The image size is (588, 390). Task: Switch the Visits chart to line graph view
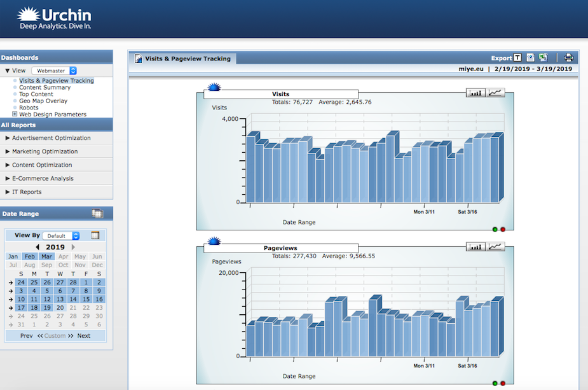click(x=495, y=93)
